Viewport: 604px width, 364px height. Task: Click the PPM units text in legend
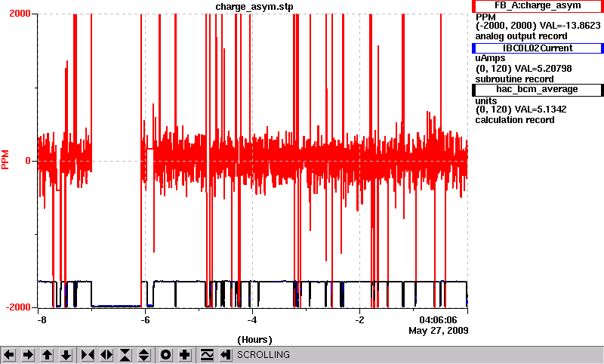(485, 17)
